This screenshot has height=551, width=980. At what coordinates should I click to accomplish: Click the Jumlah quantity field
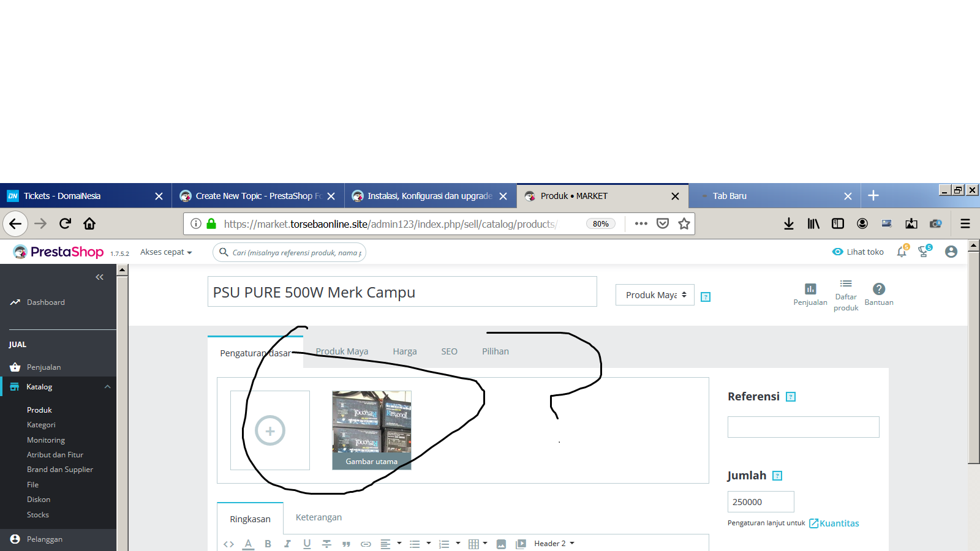[761, 502]
